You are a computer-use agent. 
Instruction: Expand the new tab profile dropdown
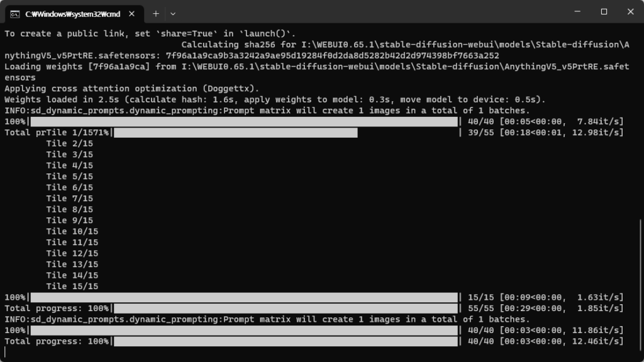coord(173,14)
